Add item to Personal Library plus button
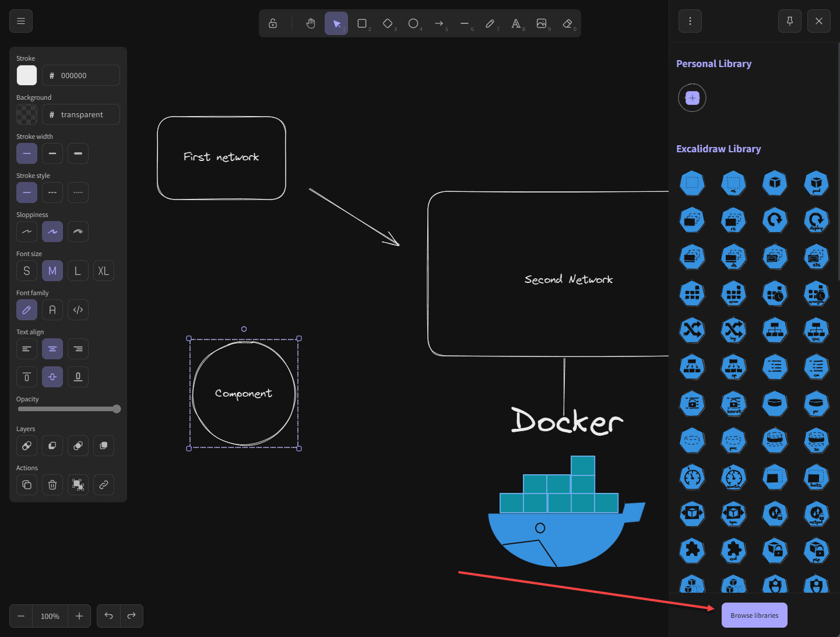The width and height of the screenshot is (840, 637). (693, 98)
